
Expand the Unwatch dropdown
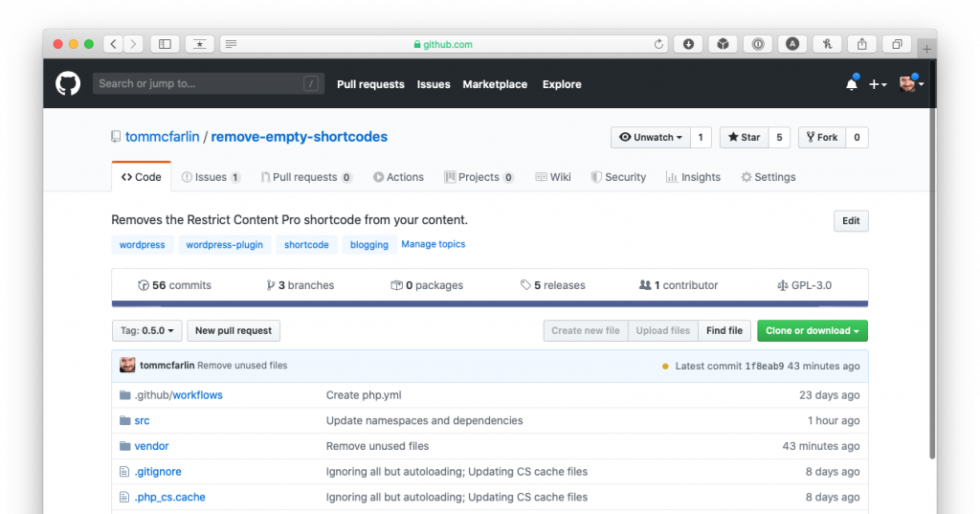click(x=651, y=138)
